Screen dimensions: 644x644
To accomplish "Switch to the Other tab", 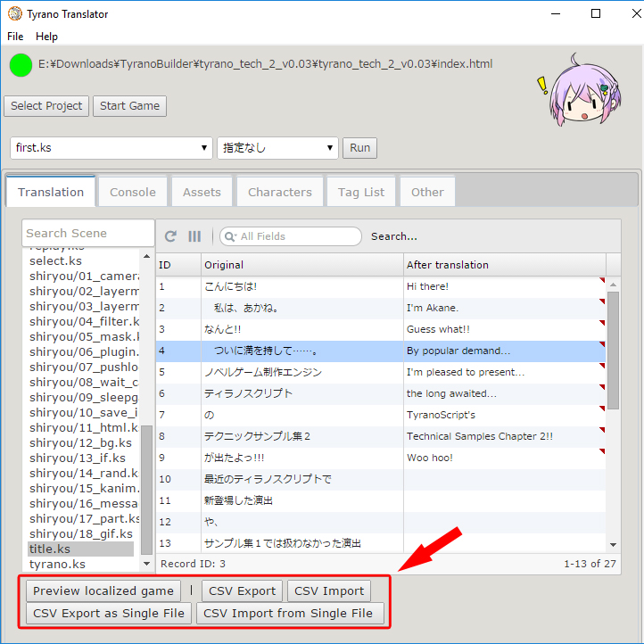I will (427, 192).
